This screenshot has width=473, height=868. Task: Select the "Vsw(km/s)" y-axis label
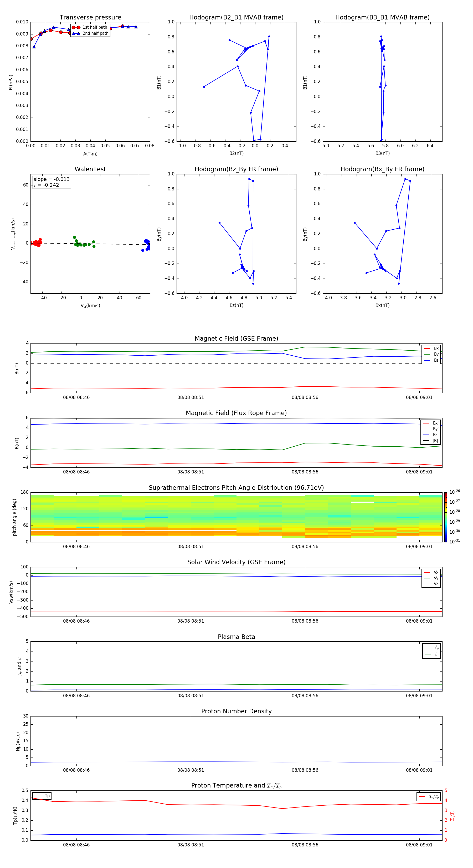(11, 592)
